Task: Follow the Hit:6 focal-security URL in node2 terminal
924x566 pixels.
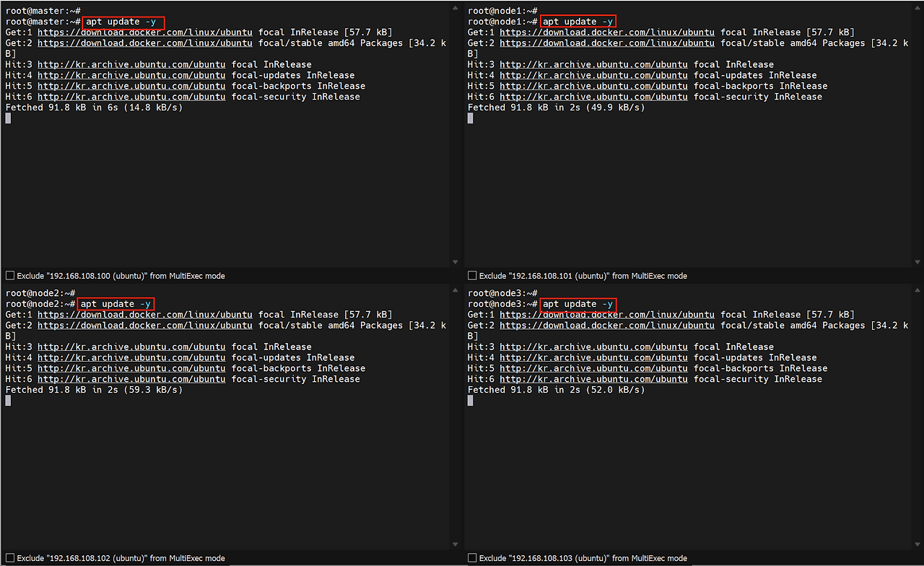Action: [131, 379]
